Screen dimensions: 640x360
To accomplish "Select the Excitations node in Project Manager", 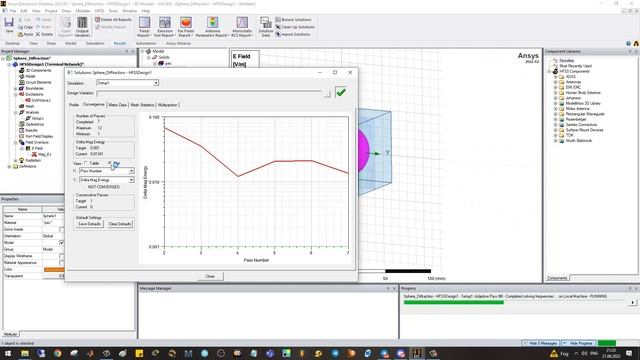I will coord(34,94).
